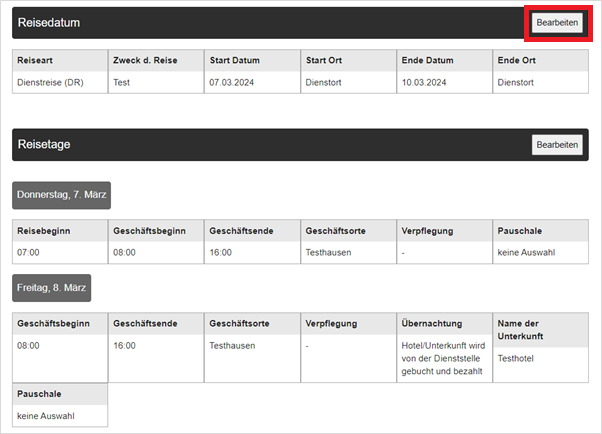Select the Freitag, 8. März day label

coord(52,289)
